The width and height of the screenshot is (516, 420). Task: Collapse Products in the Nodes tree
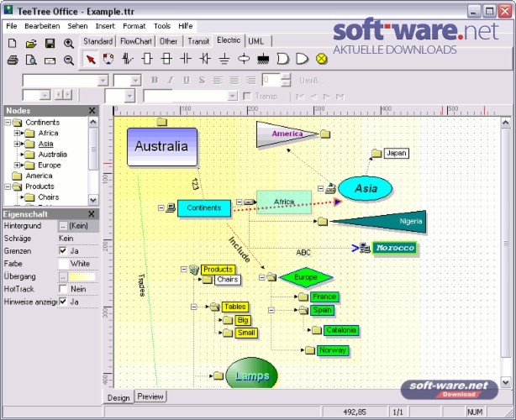coord(8,186)
